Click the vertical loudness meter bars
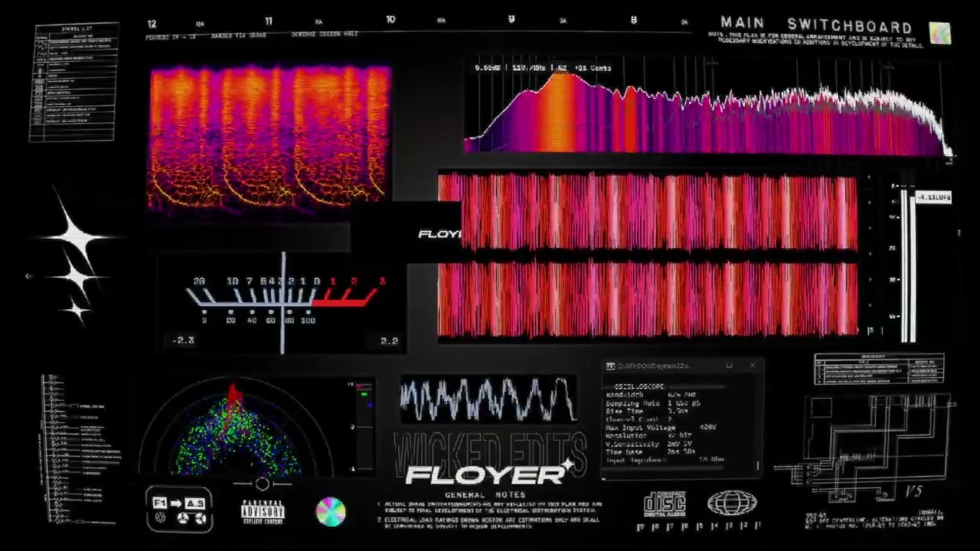 [x=908, y=264]
